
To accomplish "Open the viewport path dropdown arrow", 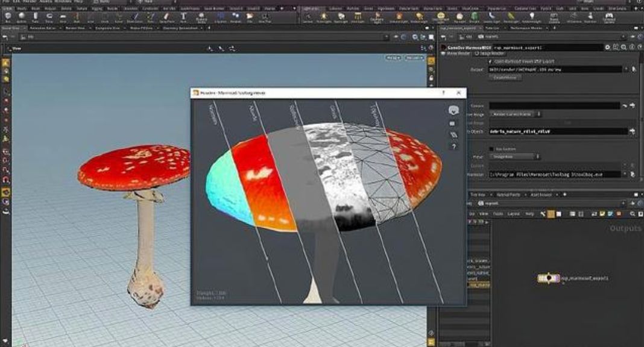I will 387,37.
